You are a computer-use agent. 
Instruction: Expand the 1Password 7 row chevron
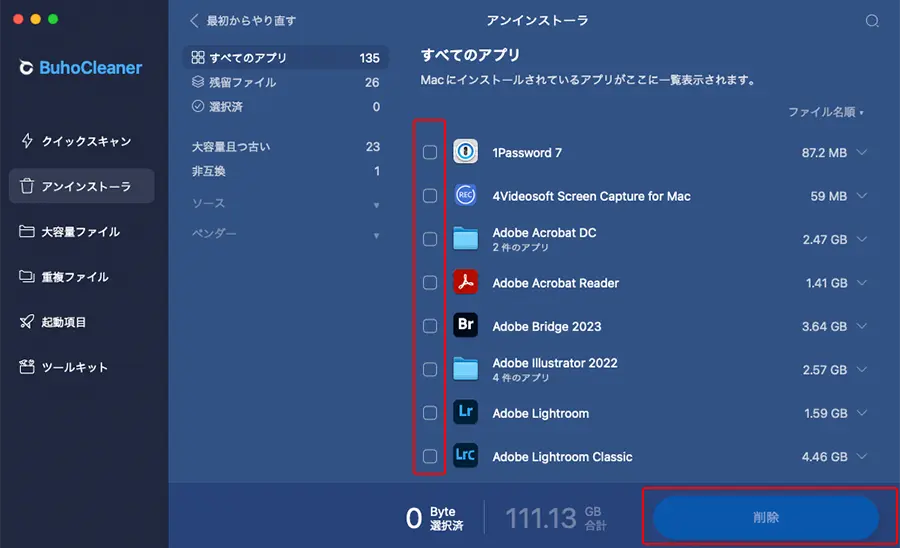click(x=862, y=152)
